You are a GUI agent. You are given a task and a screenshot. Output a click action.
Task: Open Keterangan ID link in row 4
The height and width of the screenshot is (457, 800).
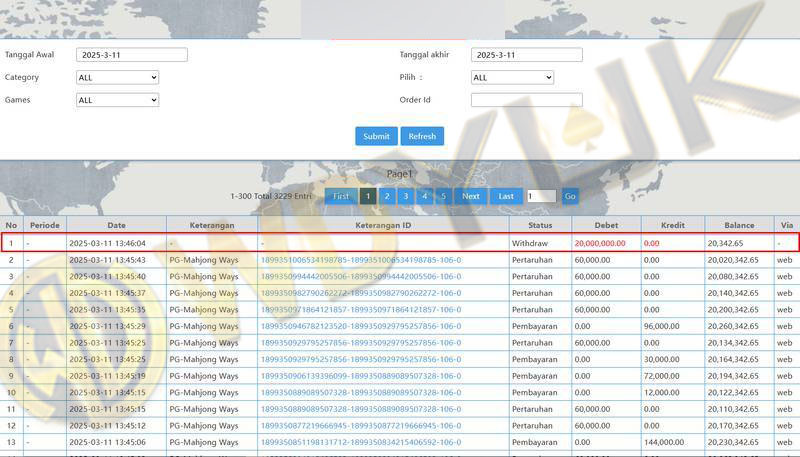(361, 293)
